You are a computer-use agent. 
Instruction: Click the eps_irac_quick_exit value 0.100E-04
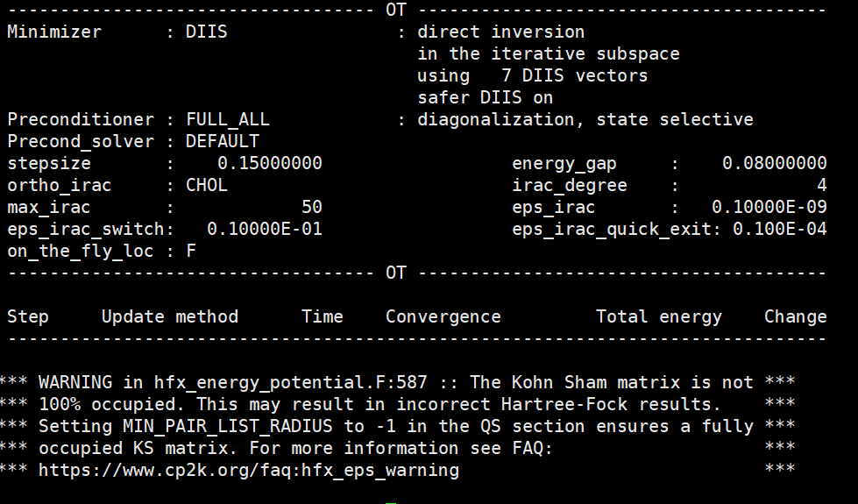[x=779, y=230]
